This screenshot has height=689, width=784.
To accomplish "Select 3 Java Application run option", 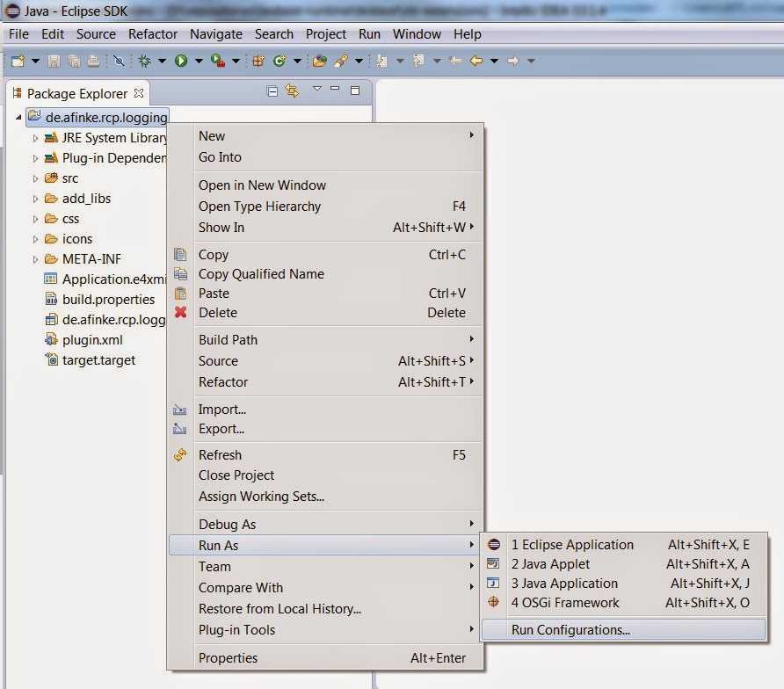I will [623, 584].
